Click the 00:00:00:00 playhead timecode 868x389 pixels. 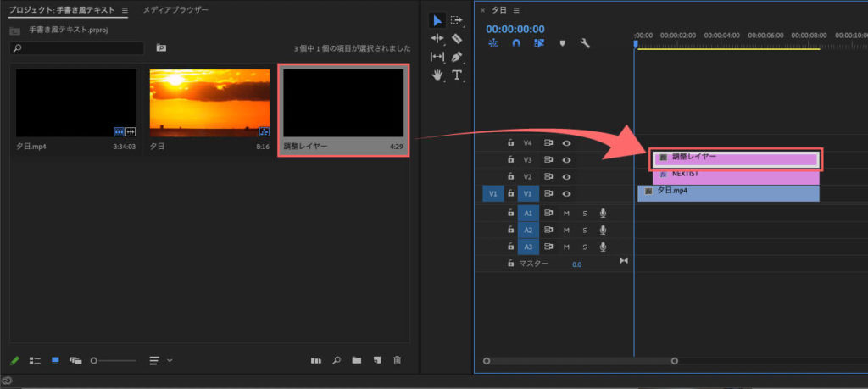pos(515,29)
